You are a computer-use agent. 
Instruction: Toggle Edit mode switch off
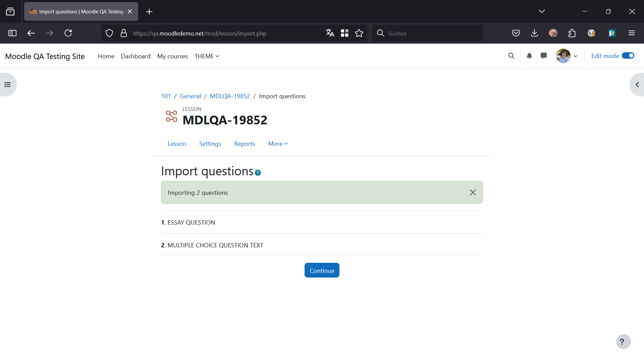[628, 56]
